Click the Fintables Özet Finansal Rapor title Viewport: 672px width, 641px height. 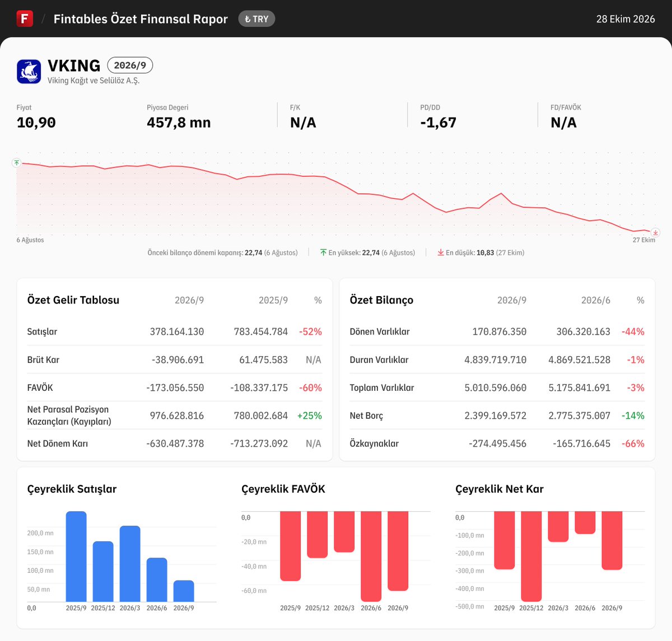(x=141, y=19)
